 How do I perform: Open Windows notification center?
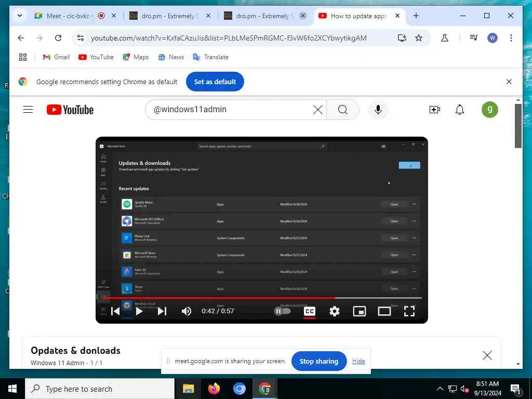tap(516, 389)
